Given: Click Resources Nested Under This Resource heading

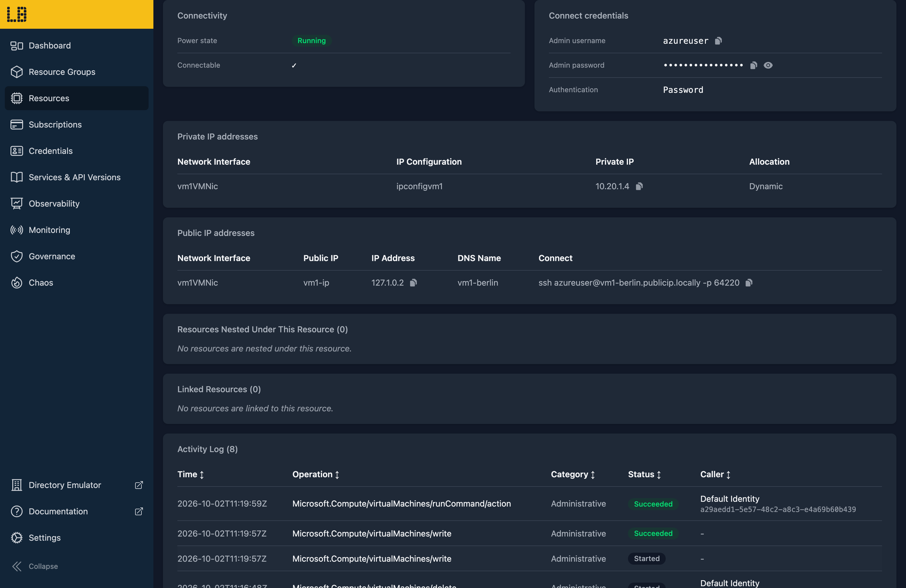Looking at the screenshot, I should [x=262, y=329].
